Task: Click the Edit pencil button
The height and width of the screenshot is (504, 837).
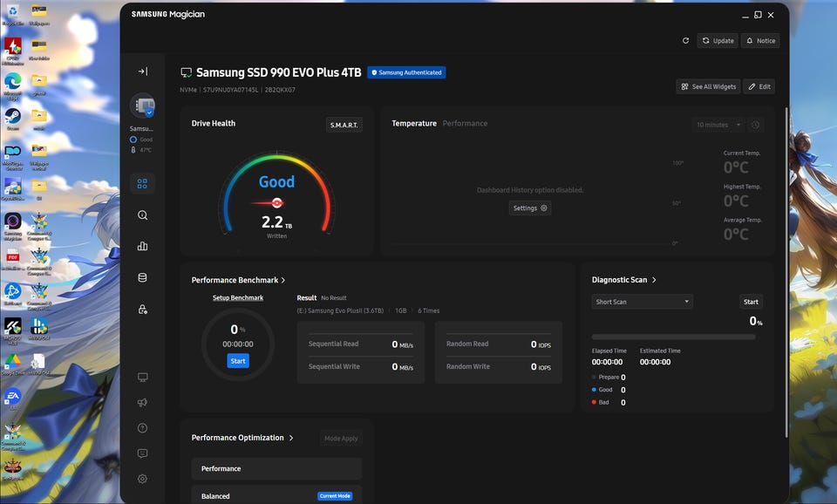Action: pyautogui.click(x=759, y=86)
